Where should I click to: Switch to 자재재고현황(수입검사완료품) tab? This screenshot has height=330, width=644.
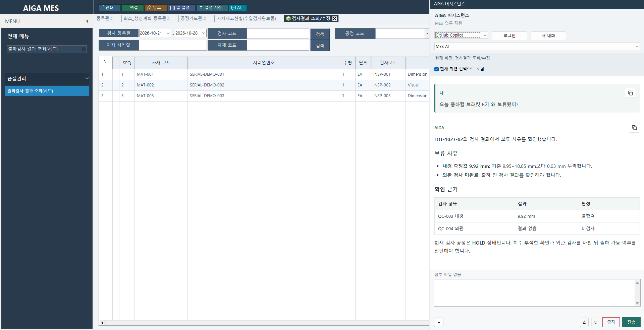246,18
